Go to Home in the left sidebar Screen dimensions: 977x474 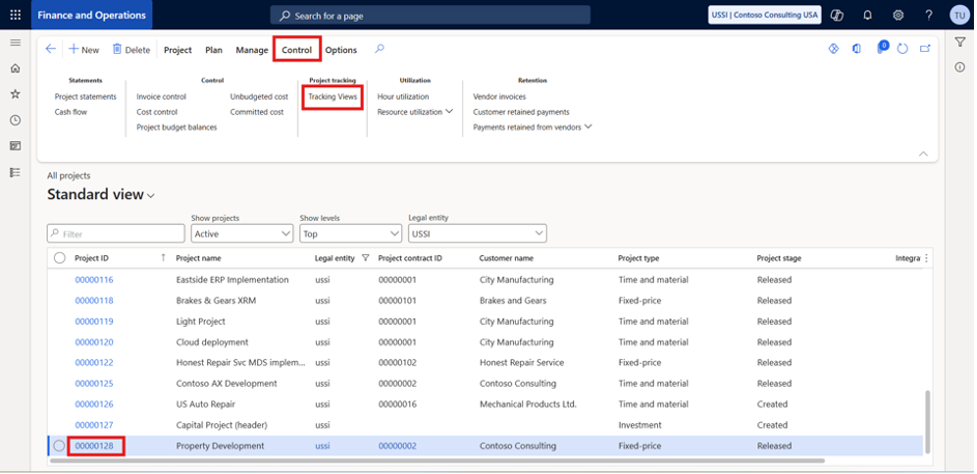pos(16,69)
